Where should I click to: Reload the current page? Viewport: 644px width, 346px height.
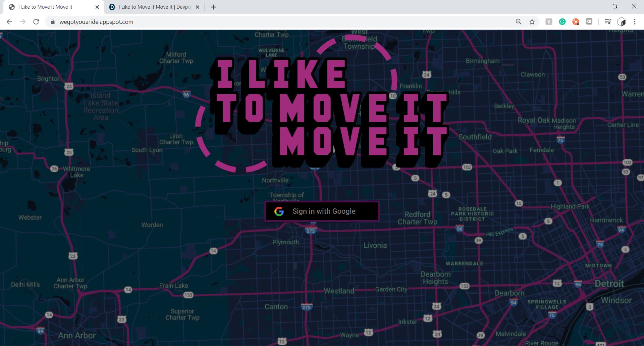(x=36, y=22)
